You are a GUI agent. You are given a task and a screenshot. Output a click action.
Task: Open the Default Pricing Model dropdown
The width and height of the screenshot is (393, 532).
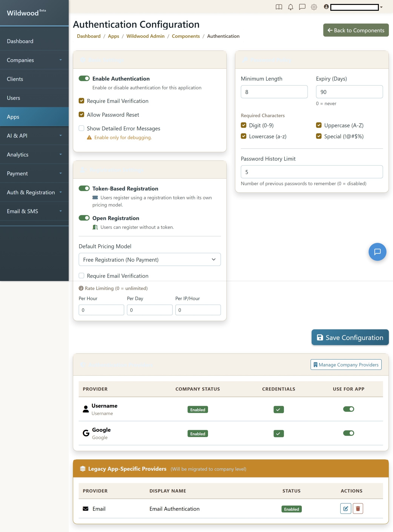click(x=149, y=259)
